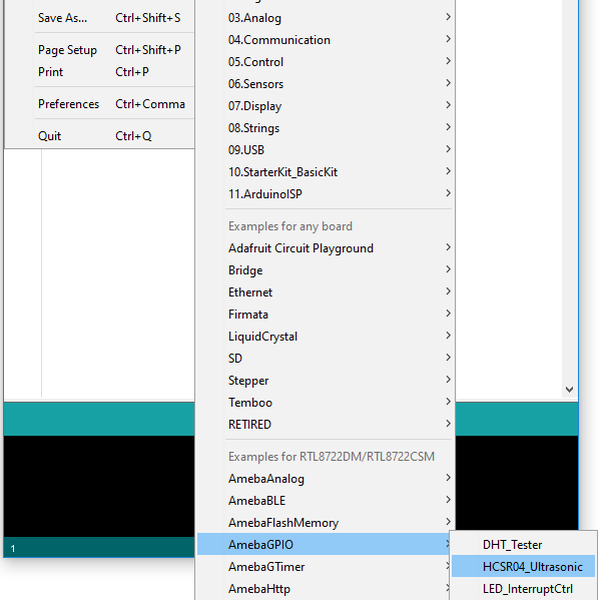Open the Firmata examples submenu

click(x=326, y=315)
